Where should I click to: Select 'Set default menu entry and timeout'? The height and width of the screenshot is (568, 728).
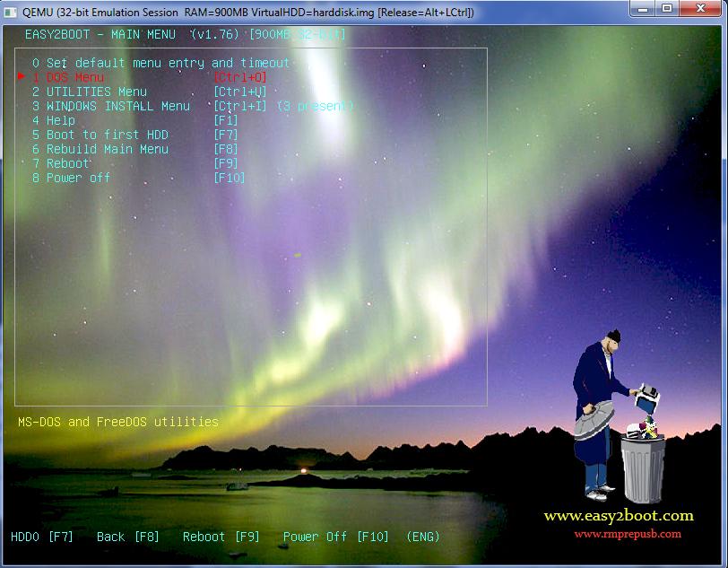[161, 63]
